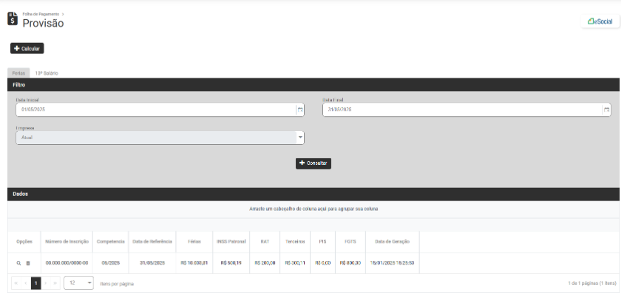Select the 00.000.000/0000-00 cell
The height and width of the screenshot is (301, 644).
67,263
